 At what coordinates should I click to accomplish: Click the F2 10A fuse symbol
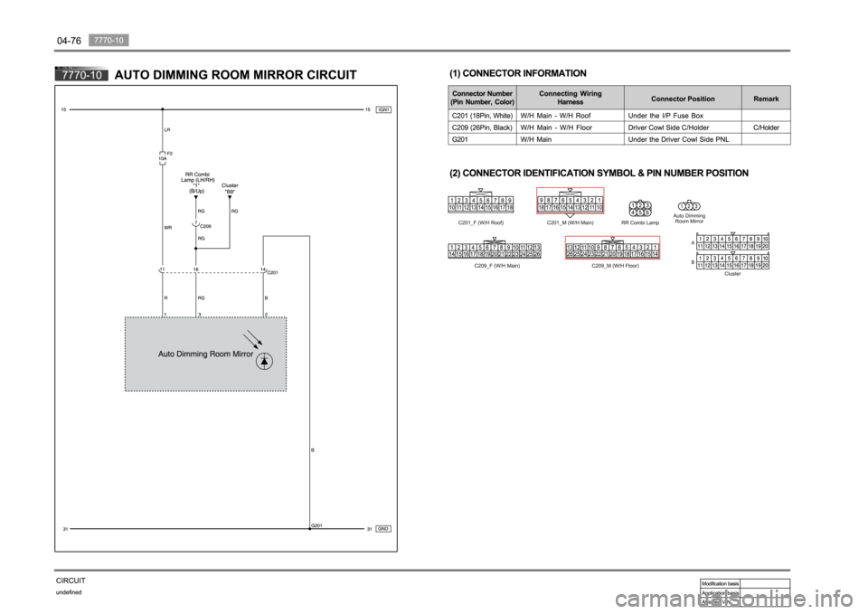coord(162,158)
